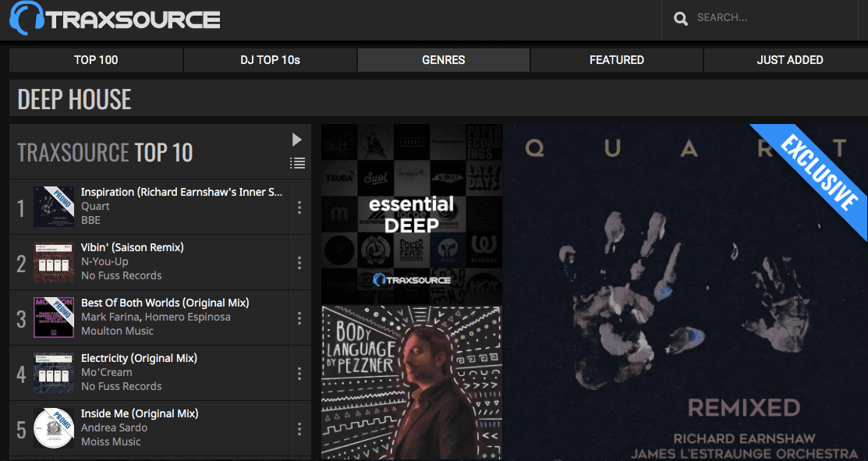Click the Inside Me artwork thumbnail
Screen dimensions: 868x461
click(54, 427)
